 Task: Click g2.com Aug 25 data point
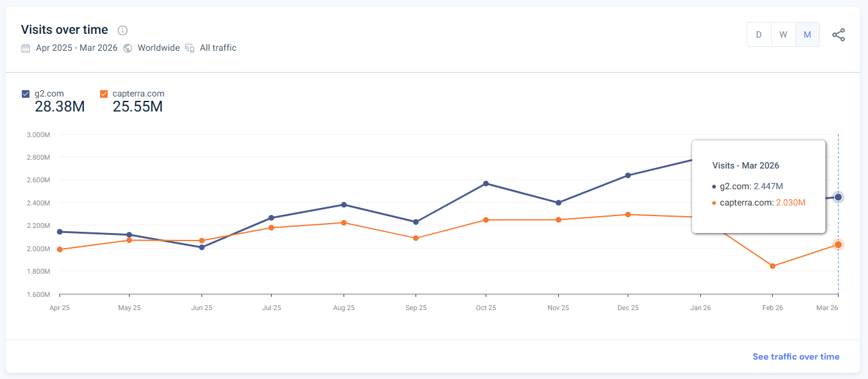point(344,205)
